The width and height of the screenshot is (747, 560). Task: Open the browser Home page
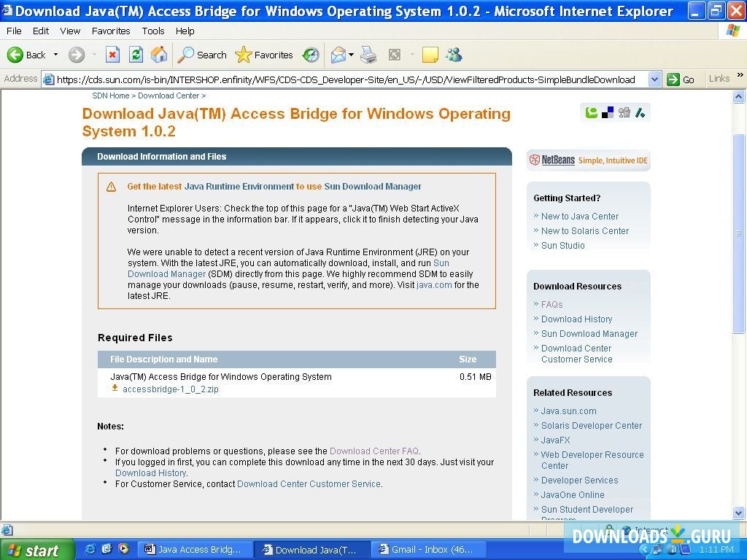pos(159,55)
